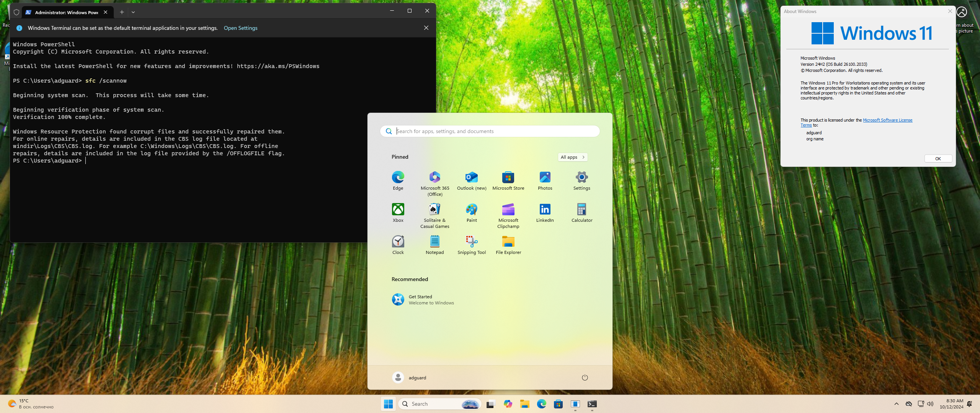Image resolution: width=980 pixels, height=413 pixels.
Task: Open File Explorer taskbar icon
Action: click(x=524, y=404)
